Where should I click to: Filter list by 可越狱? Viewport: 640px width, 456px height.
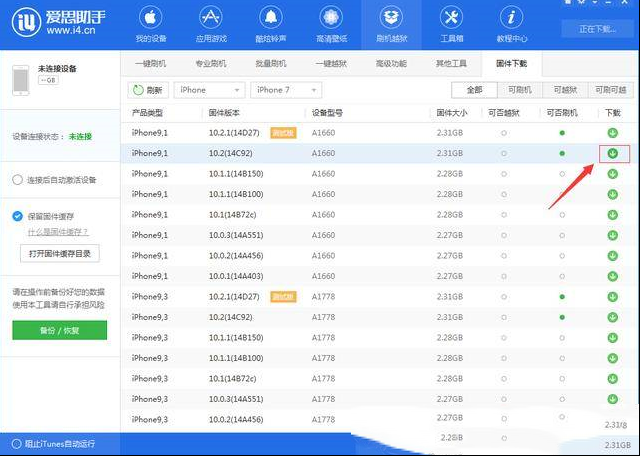(x=565, y=90)
